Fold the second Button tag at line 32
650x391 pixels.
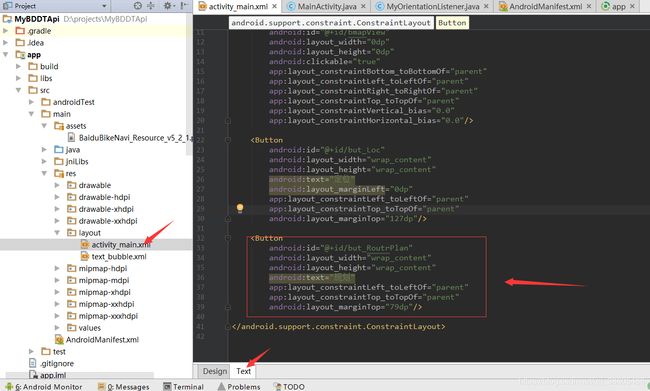[x=228, y=238]
